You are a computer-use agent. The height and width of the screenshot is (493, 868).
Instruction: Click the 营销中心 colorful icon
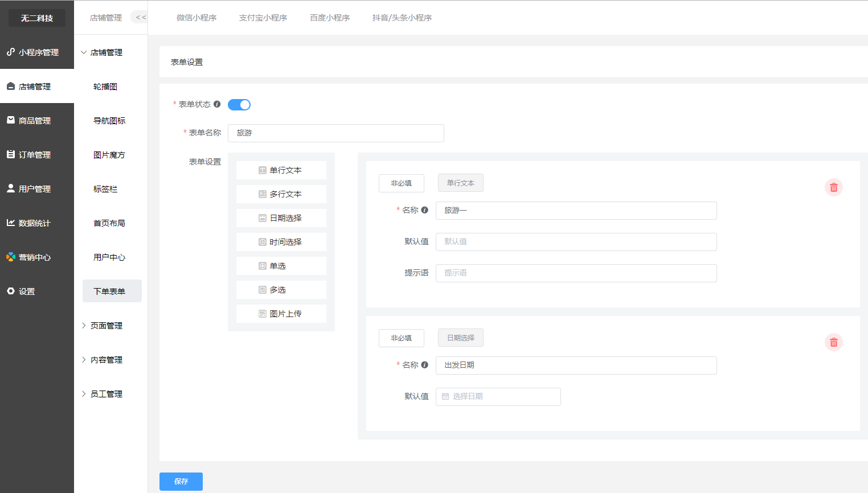tap(11, 257)
